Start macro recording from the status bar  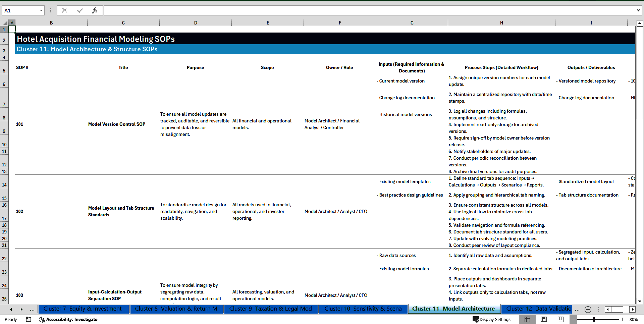[x=29, y=319]
